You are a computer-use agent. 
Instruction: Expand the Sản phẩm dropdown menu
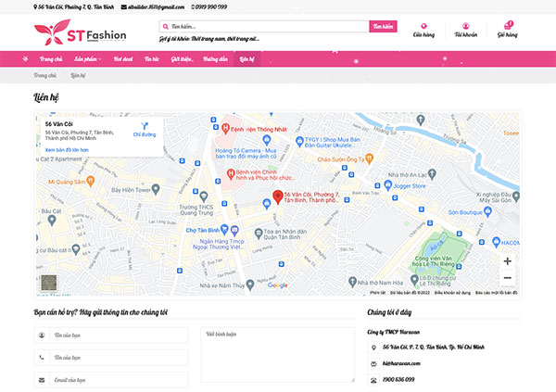click(x=88, y=59)
